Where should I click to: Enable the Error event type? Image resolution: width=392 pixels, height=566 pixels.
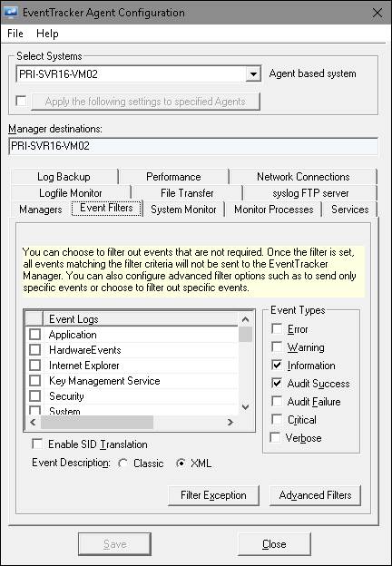coord(277,329)
